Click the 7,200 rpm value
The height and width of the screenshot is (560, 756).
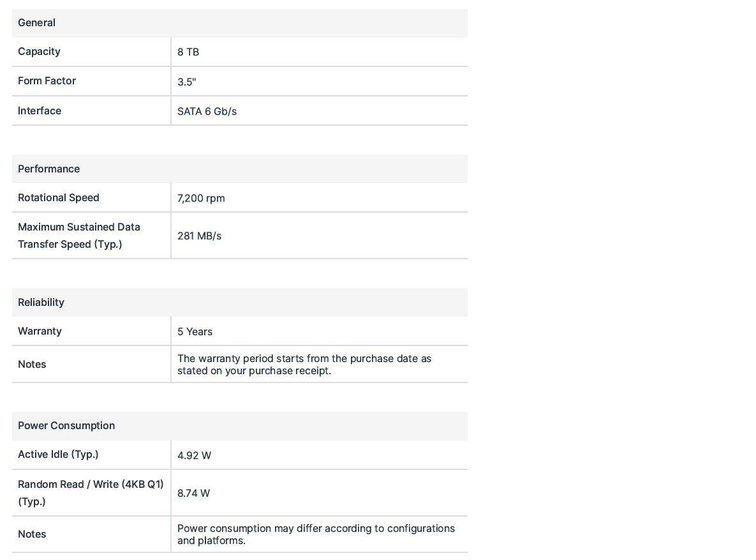click(201, 199)
